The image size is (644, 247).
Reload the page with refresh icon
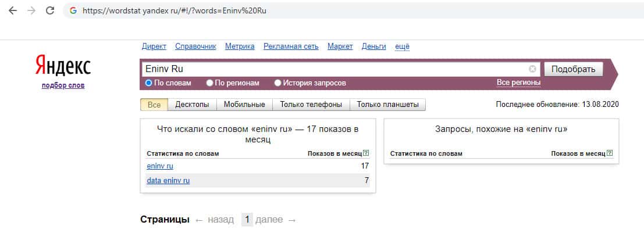[50, 10]
